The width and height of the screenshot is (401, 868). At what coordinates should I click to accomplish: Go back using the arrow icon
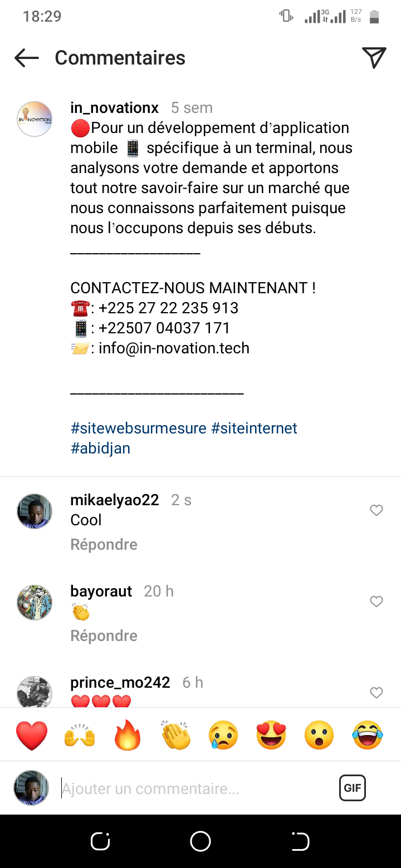pos(26,58)
